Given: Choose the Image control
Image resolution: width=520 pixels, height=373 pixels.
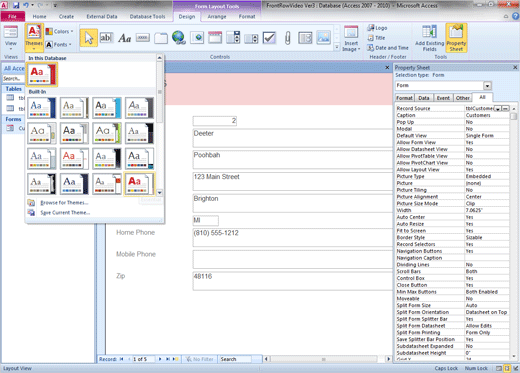Looking at the screenshot, I should (323, 38).
